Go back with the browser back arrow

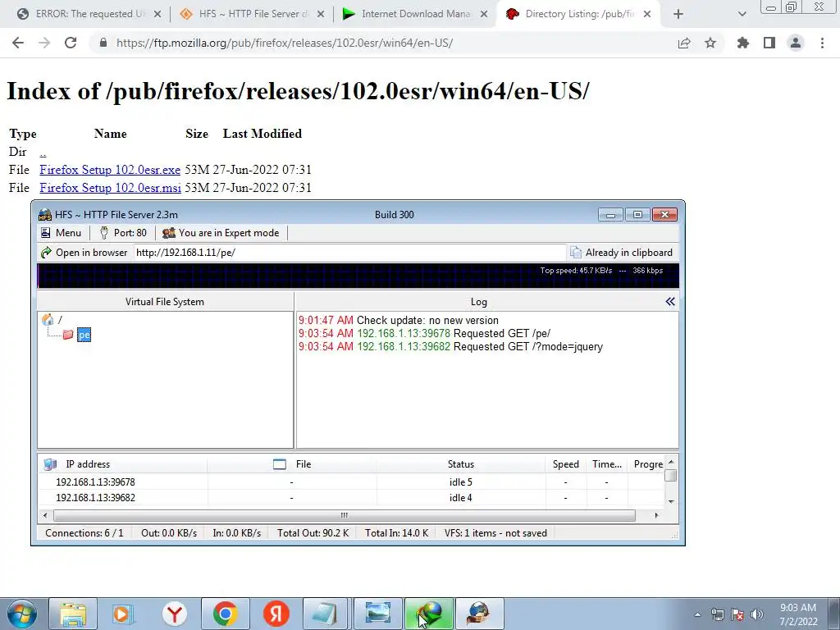(x=18, y=43)
